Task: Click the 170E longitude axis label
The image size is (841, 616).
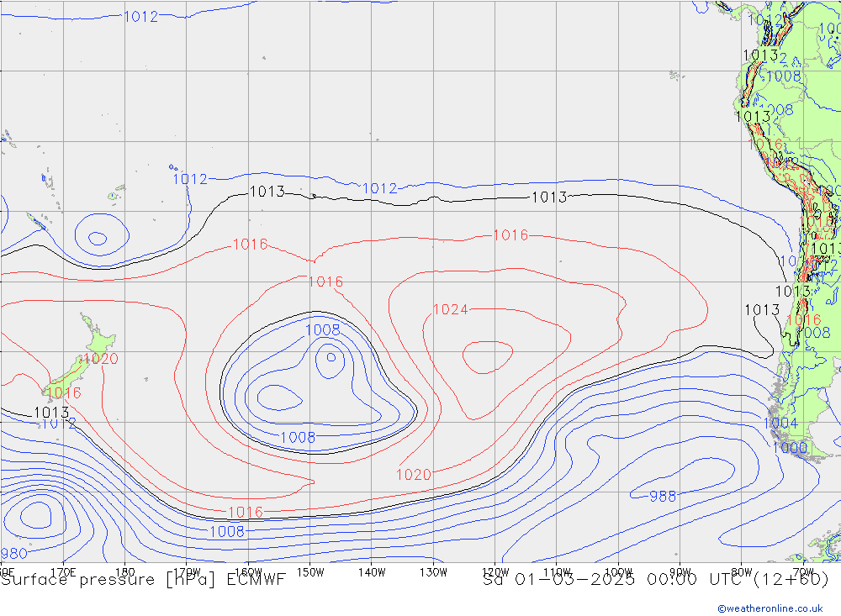Action: (x=63, y=572)
